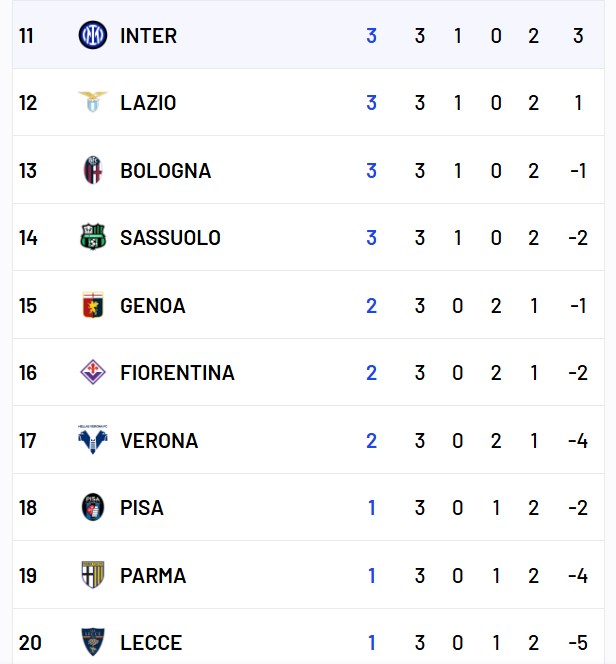Click the Parma shield crest icon
The width and height of the screenshot is (616, 664).
click(93, 575)
